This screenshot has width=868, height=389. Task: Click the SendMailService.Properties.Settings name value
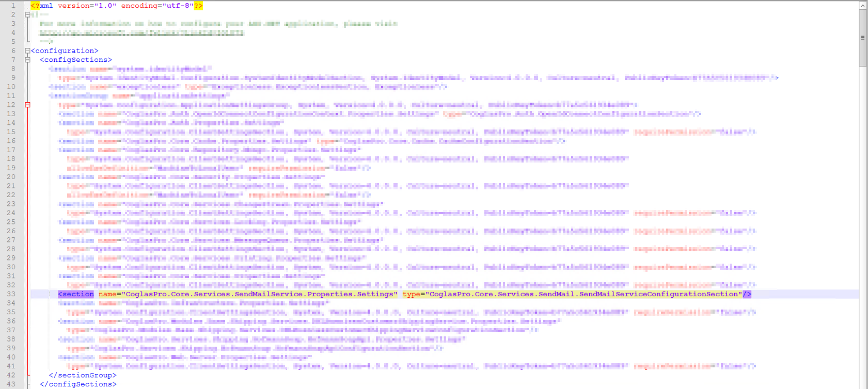pyautogui.click(x=259, y=294)
